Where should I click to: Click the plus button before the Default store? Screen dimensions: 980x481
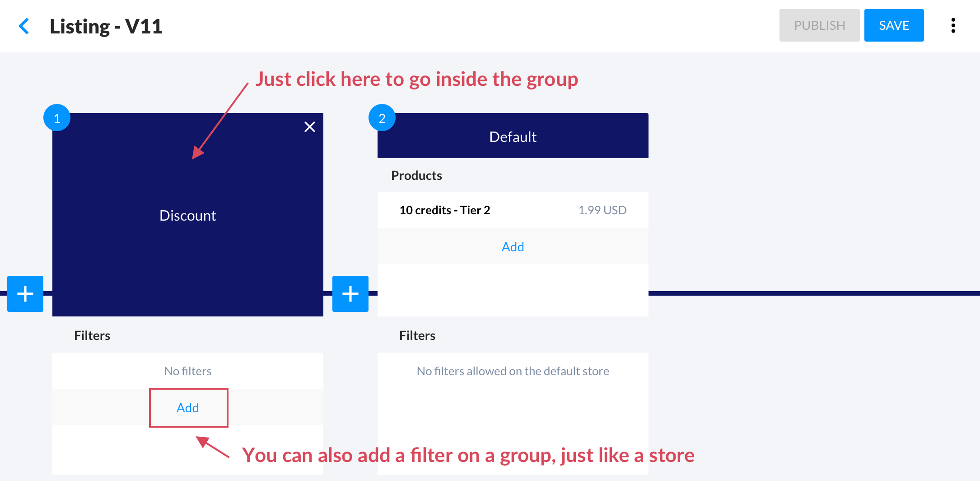tap(350, 294)
